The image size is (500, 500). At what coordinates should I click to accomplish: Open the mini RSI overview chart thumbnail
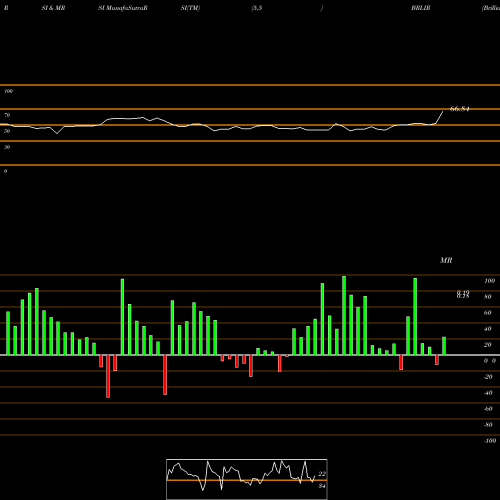(x=247, y=479)
